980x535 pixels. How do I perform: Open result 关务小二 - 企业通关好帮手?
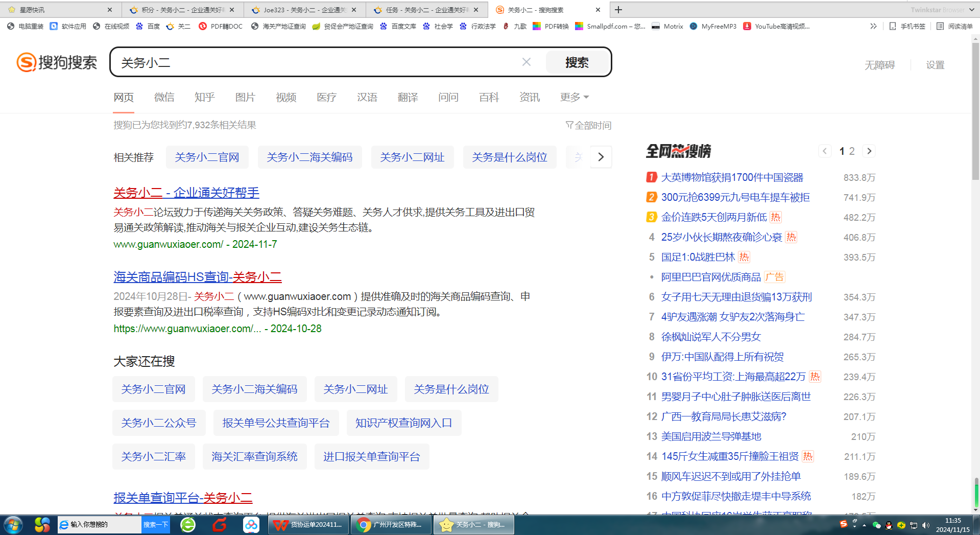[x=186, y=193]
